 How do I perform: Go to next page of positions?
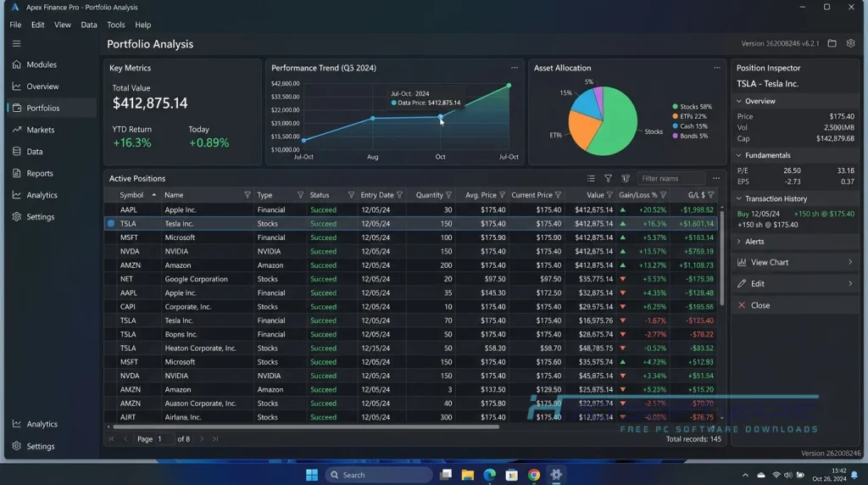(x=202, y=439)
